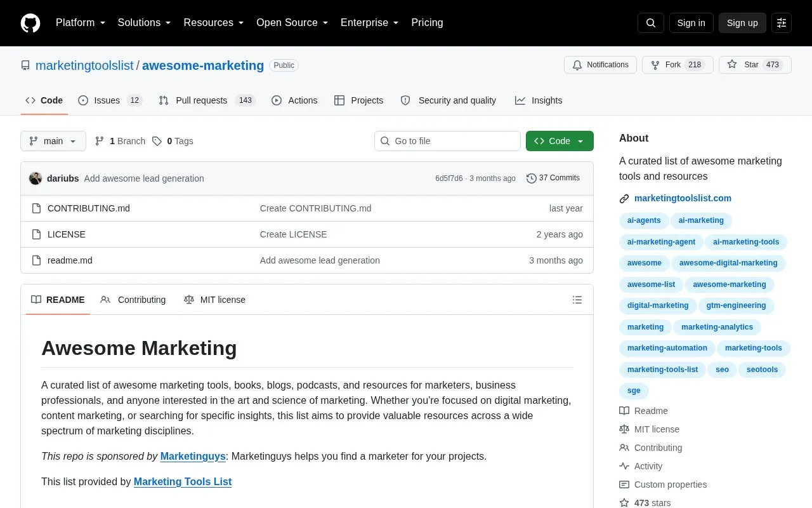Expand the Solutions menu
Screen dimensions: 812x508
click(x=145, y=23)
